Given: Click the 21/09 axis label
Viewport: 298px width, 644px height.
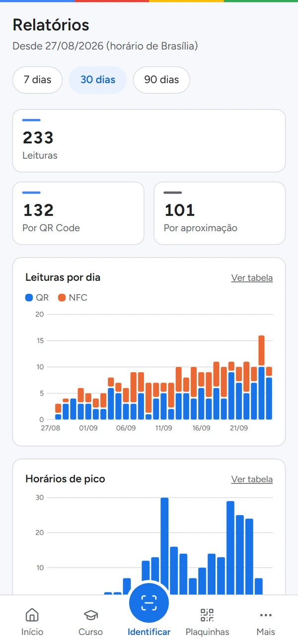Looking at the screenshot, I should pos(239,428).
